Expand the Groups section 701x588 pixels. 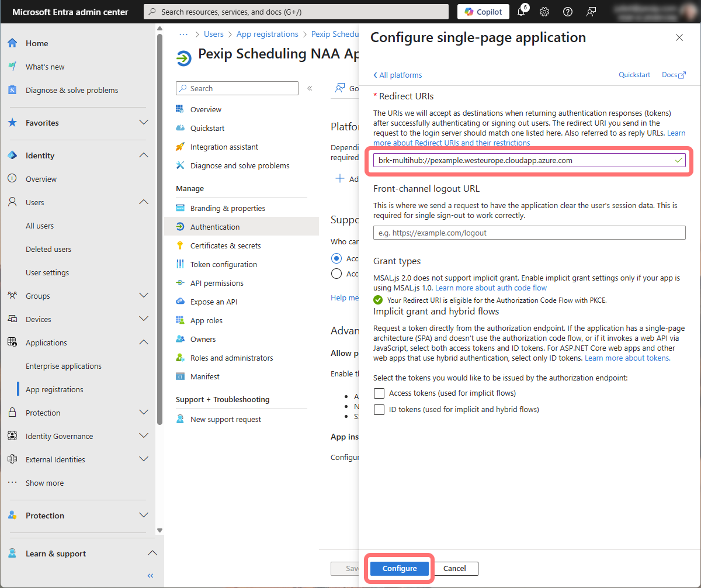[144, 296]
